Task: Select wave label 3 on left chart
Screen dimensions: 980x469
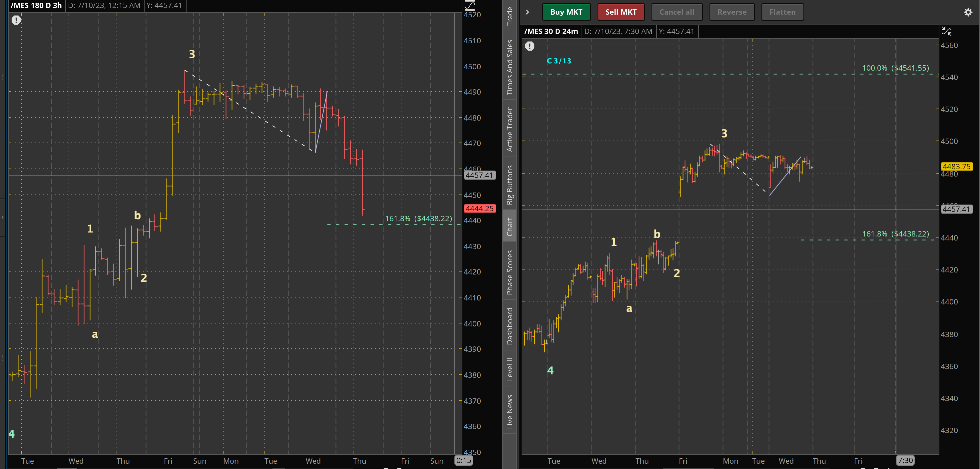Action: click(x=192, y=54)
